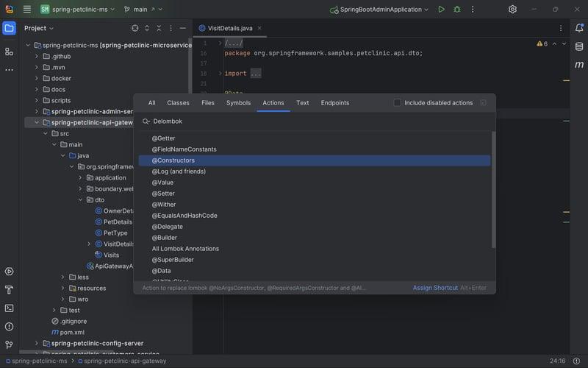
Task: Switch to the Endpoints search tab
Action: pos(335,102)
